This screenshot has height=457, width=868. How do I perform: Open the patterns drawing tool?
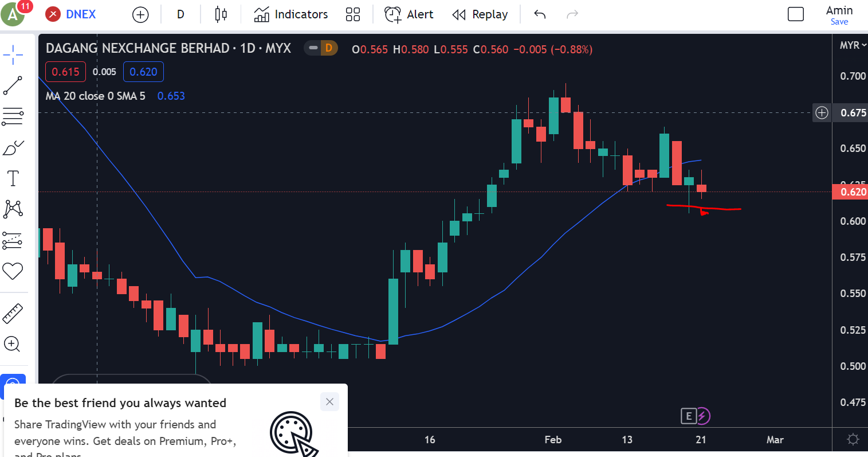click(x=13, y=209)
